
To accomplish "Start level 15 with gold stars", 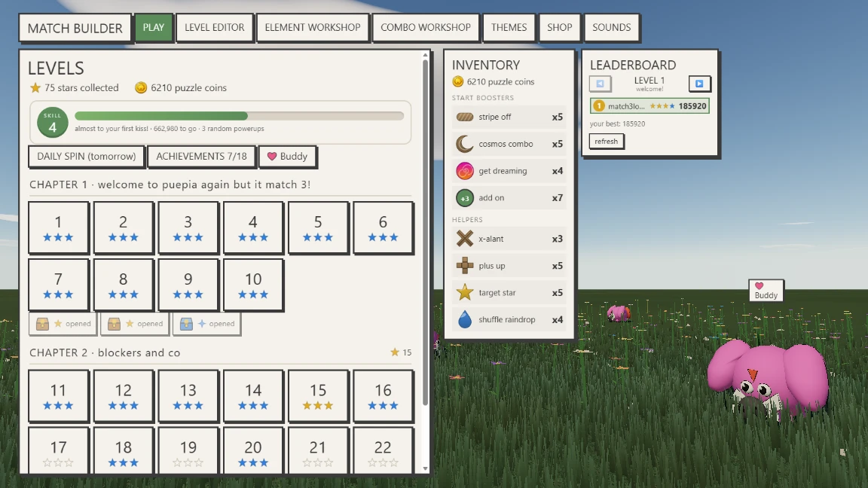I will [318, 395].
